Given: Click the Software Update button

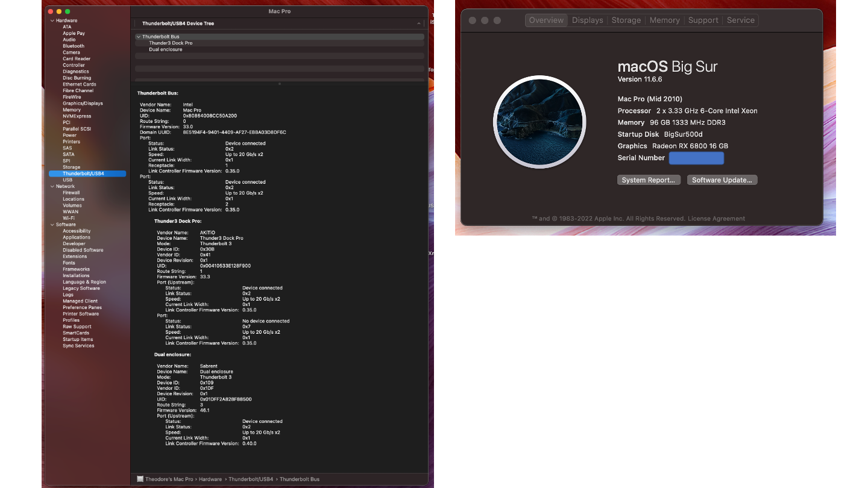Looking at the screenshot, I should click(722, 180).
